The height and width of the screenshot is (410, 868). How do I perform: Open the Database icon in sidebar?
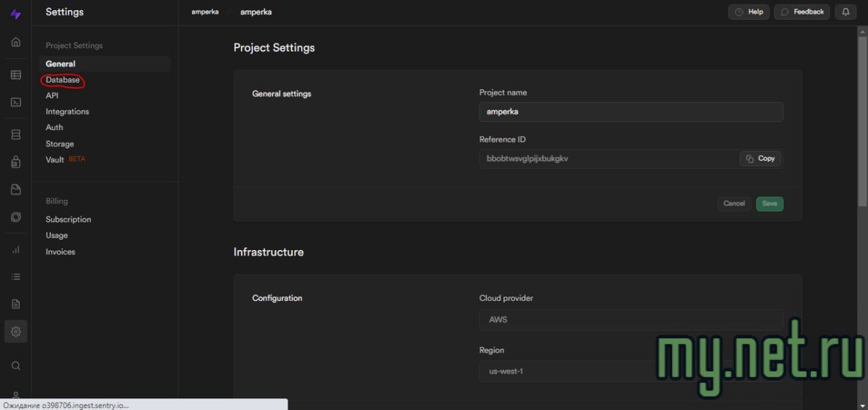pos(16,135)
